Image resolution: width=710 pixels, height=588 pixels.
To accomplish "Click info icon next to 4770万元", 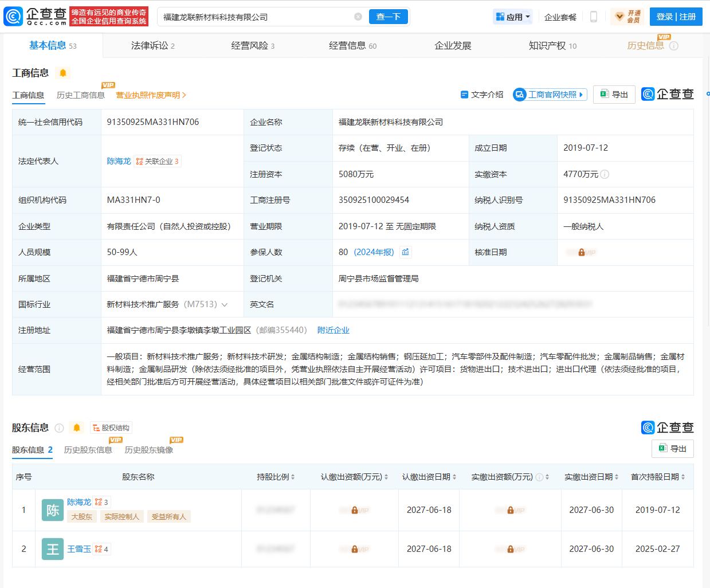I will coord(605,174).
